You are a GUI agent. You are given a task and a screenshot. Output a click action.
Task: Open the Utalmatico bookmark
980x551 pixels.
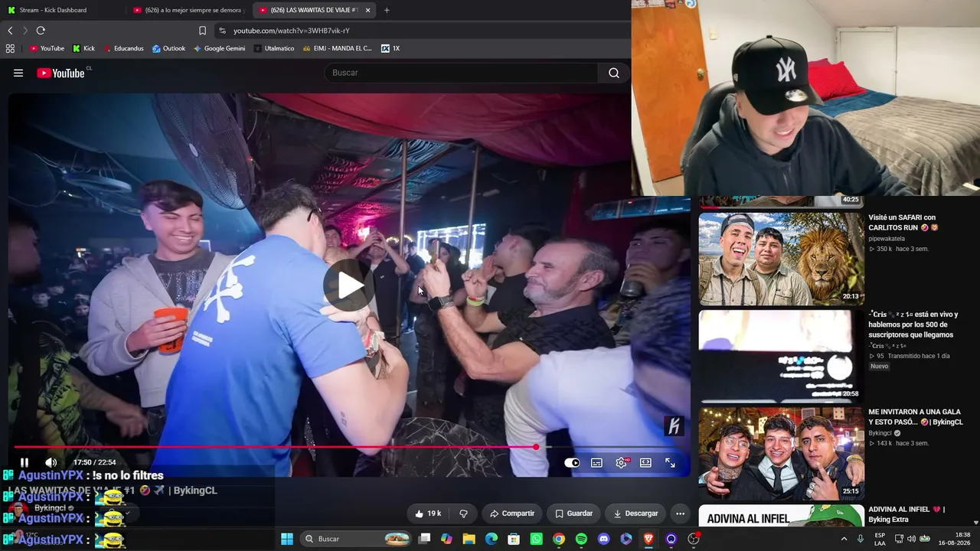click(273, 48)
